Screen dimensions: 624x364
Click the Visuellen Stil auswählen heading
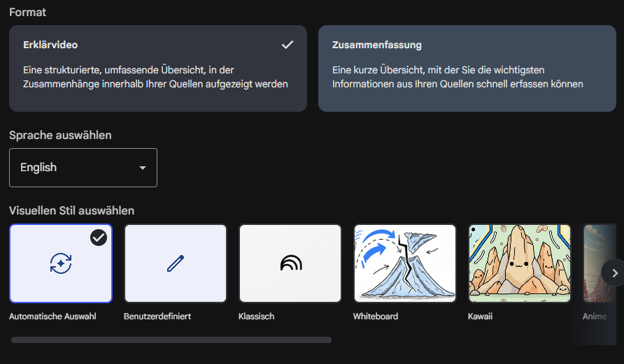(x=71, y=210)
